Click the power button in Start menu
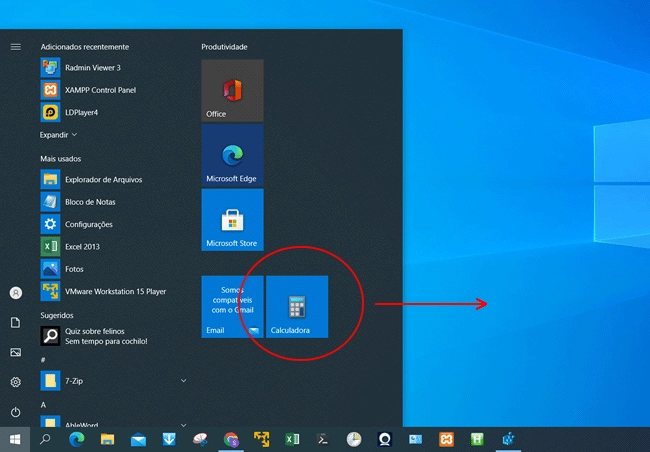The image size is (650, 452). (15, 412)
